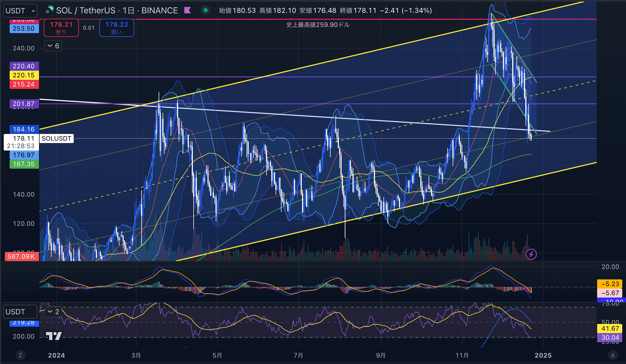Click the blue 176.97 price label

click(x=24, y=155)
